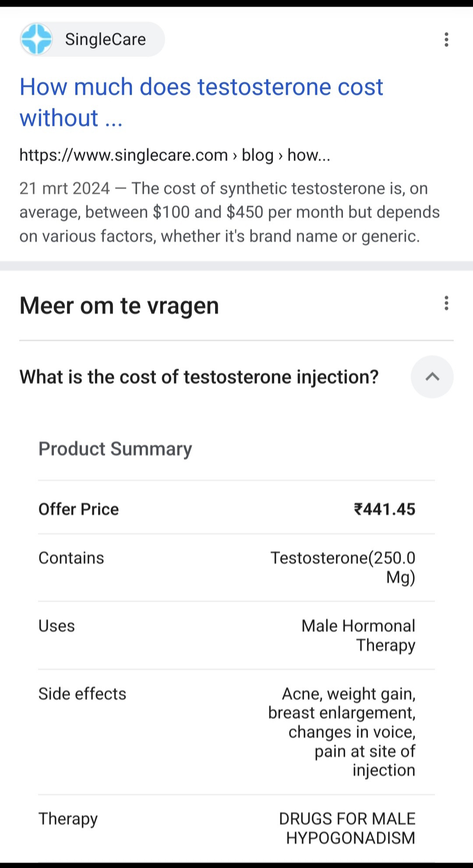
Task: Select the Male Hormonal Therapy value
Action: pyautogui.click(x=358, y=636)
